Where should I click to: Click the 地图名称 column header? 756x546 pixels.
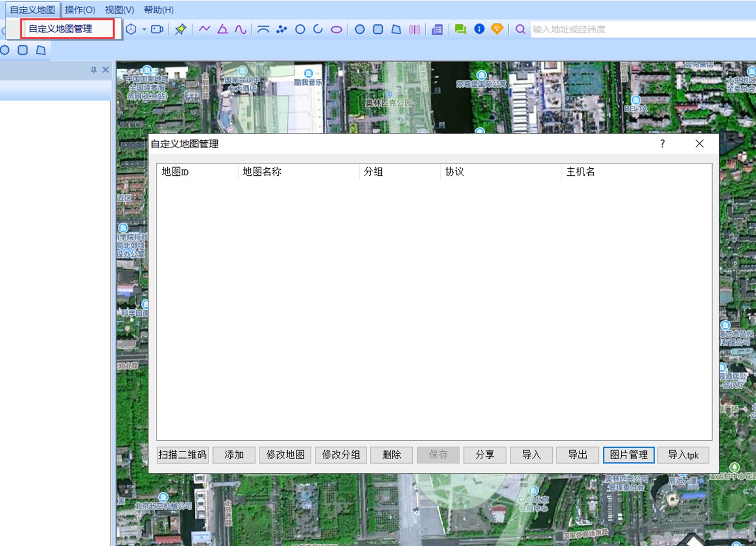[x=262, y=172]
